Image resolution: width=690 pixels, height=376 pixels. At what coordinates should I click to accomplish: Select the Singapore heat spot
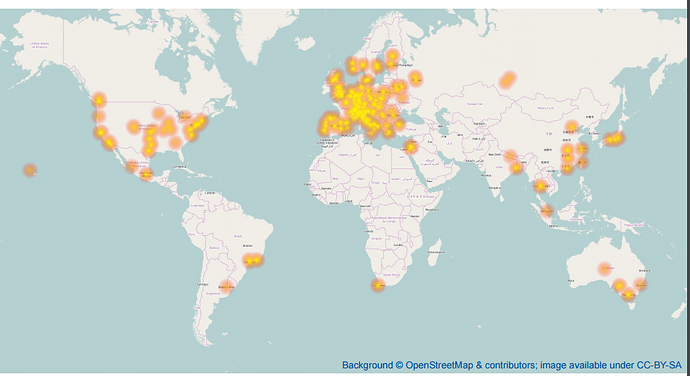[x=547, y=211]
